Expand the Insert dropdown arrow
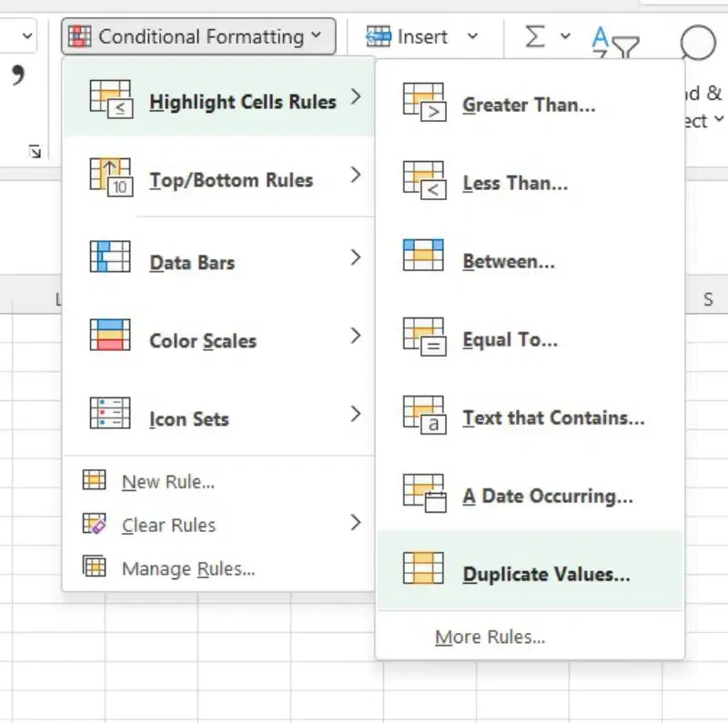Image resolution: width=728 pixels, height=723 pixels. [471, 36]
